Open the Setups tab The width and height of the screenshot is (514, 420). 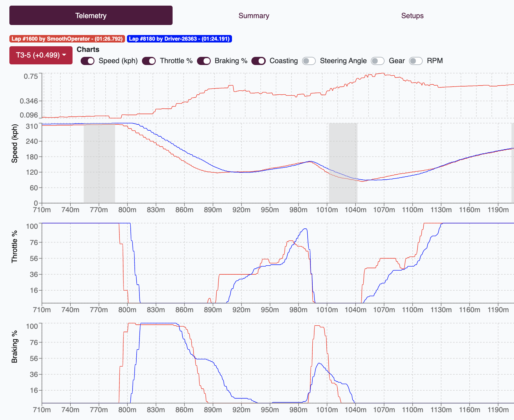412,15
